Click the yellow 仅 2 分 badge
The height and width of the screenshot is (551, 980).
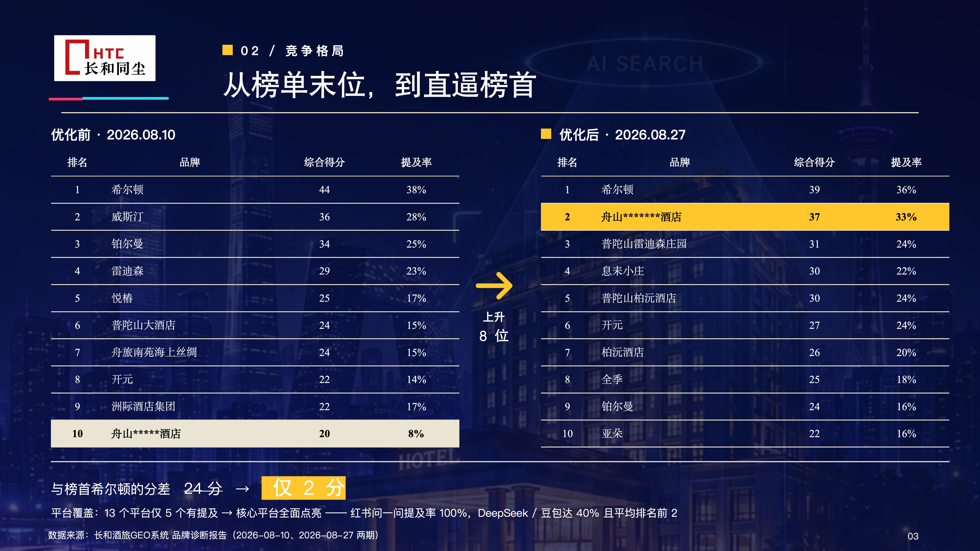click(x=304, y=488)
